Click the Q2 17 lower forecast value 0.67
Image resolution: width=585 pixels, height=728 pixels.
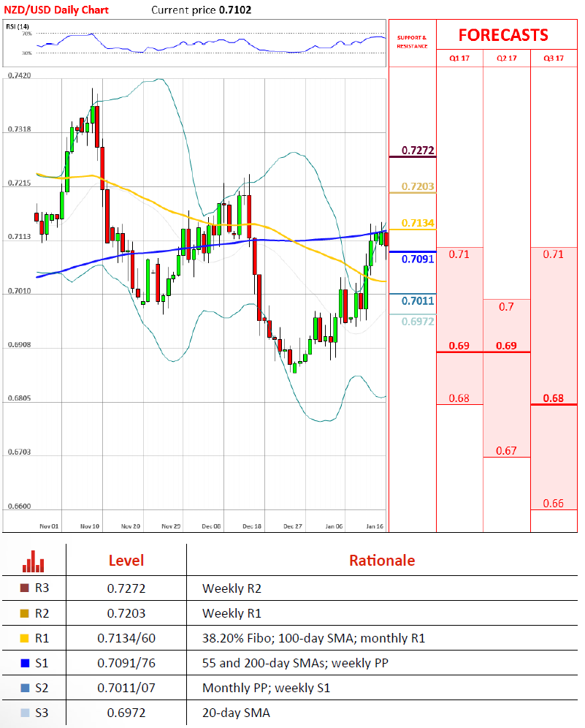(x=506, y=451)
